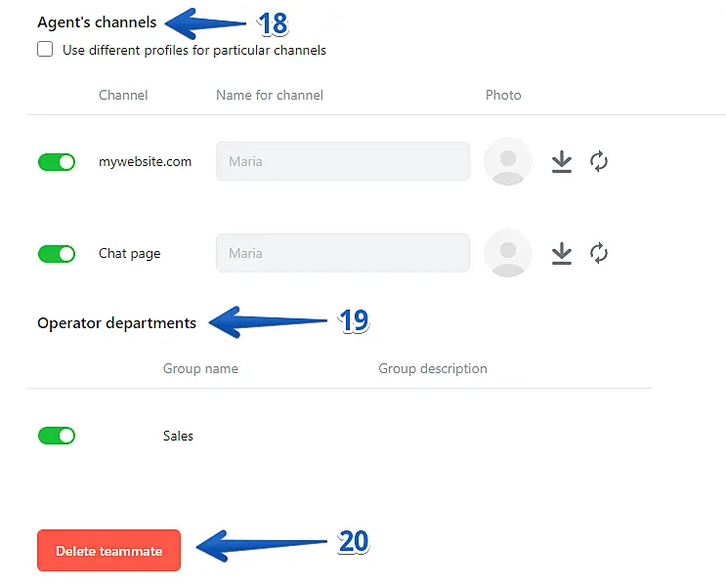Turn off the Sales department toggle
Image resolution: width=726 pixels, height=588 pixels.
pos(57,436)
